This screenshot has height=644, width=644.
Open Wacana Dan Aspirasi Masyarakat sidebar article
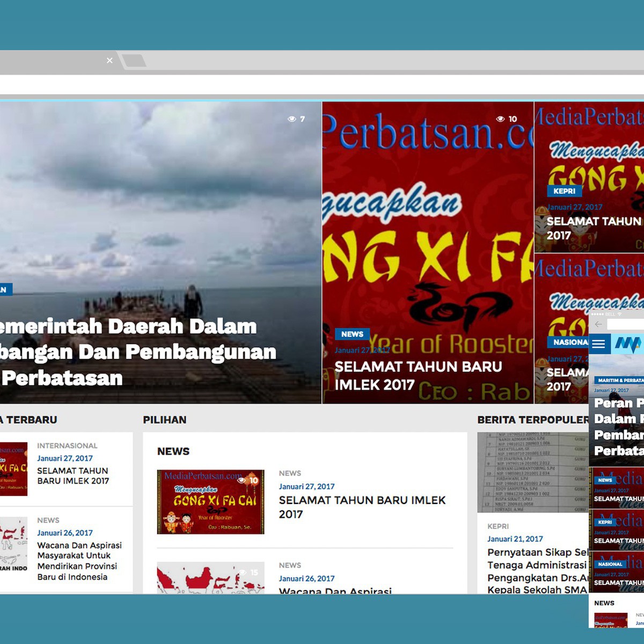79,561
